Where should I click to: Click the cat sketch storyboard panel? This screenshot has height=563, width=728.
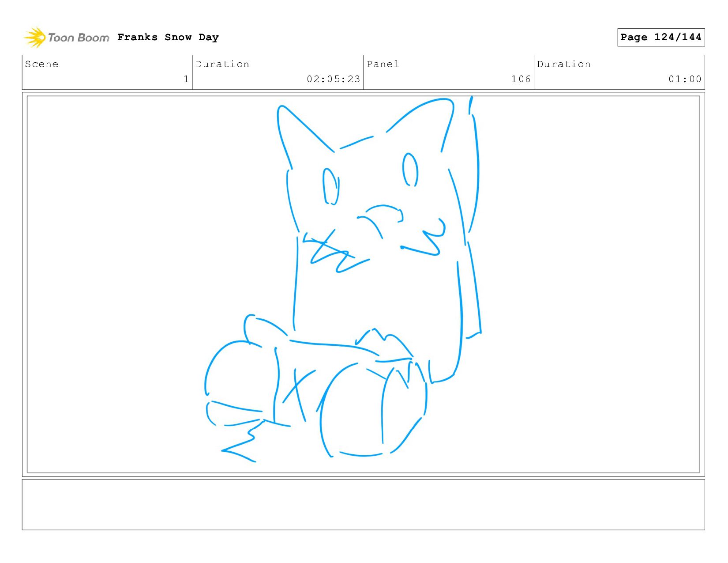363,284
